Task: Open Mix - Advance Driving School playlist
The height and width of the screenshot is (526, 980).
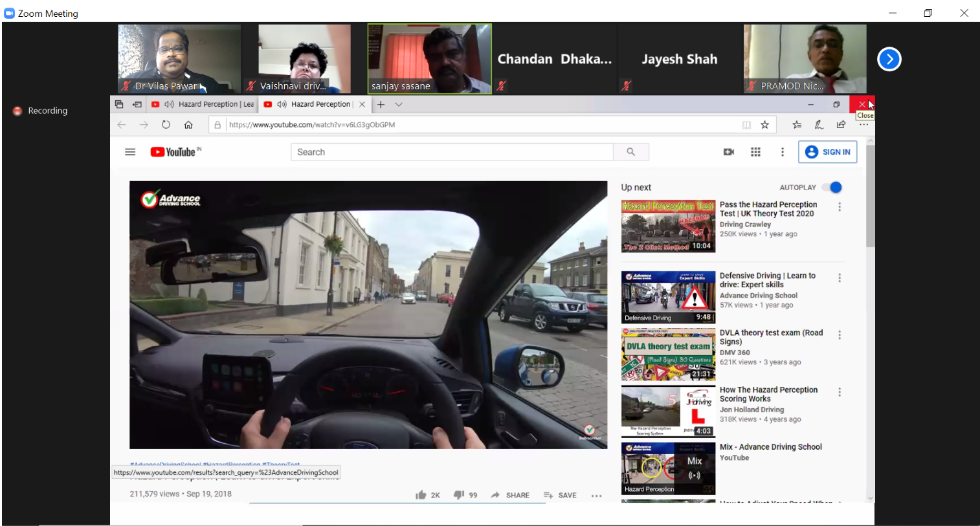Action: (771, 447)
